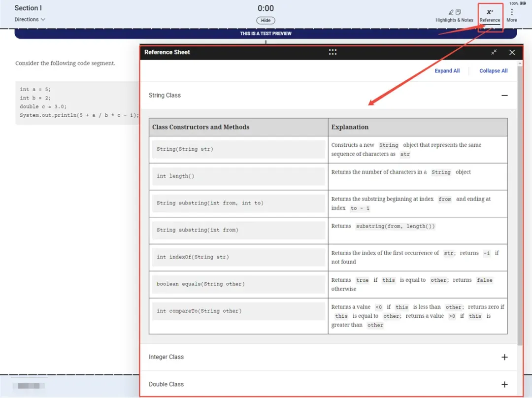Select 'String substring(int from, int to)' cell
Image resolution: width=532 pixels, height=398 pixels.
pyautogui.click(x=238, y=203)
